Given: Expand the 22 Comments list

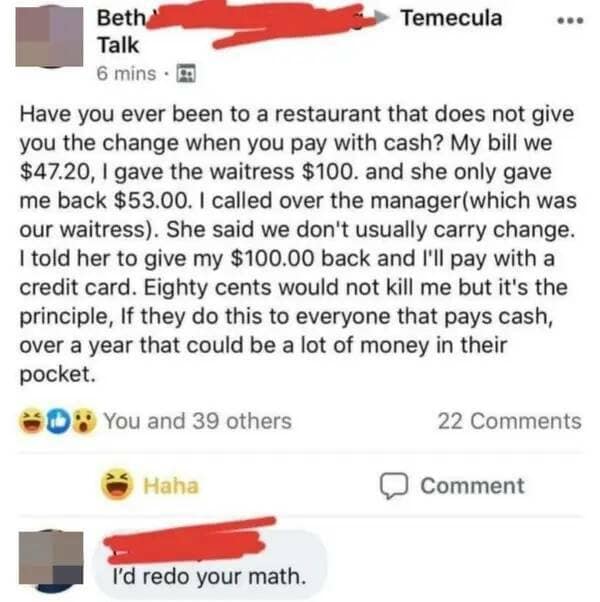Looking at the screenshot, I should (x=510, y=421).
